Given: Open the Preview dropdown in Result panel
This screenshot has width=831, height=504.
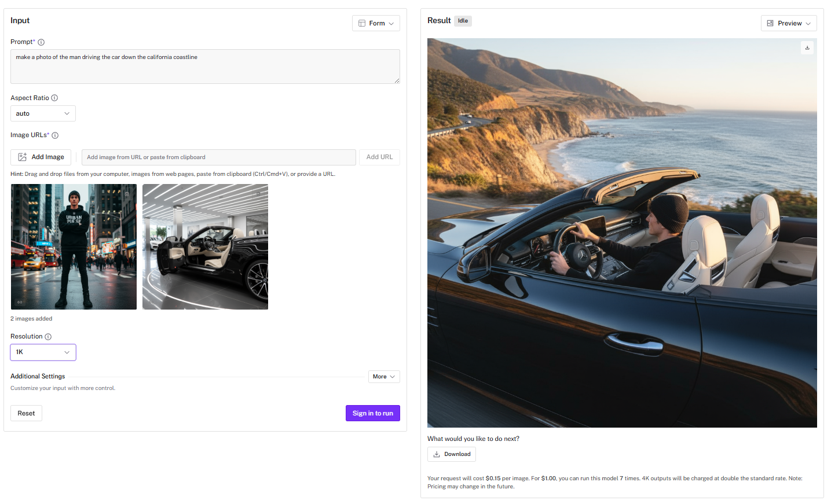Looking at the screenshot, I should pyautogui.click(x=789, y=23).
